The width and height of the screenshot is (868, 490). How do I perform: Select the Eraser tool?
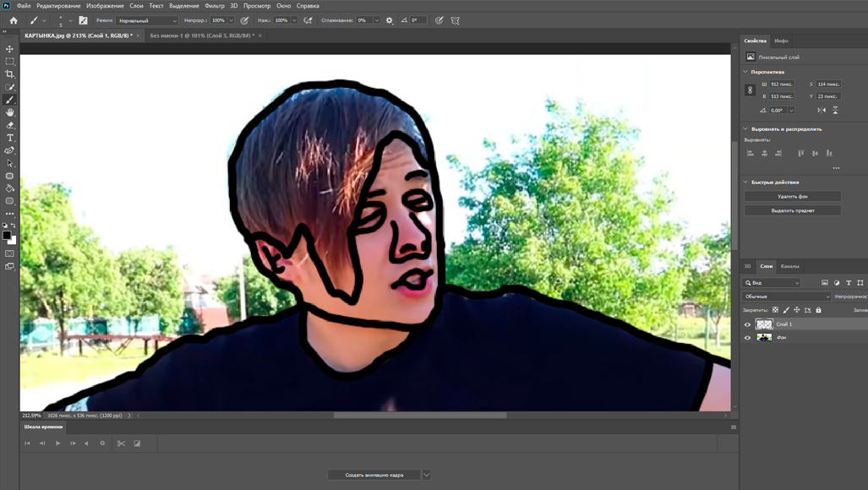(x=10, y=125)
